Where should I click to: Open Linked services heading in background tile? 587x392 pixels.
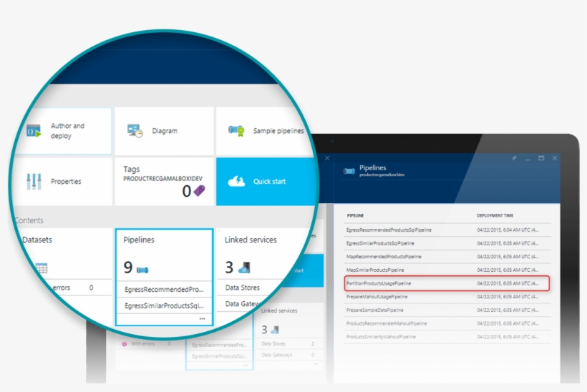pos(279,310)
